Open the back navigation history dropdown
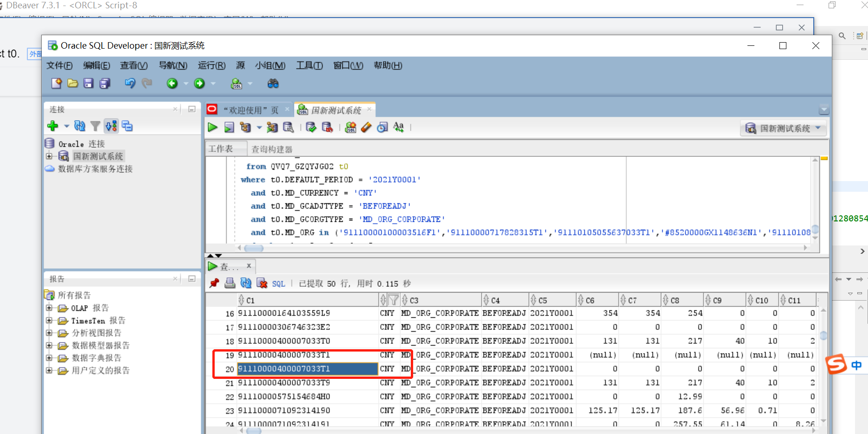868x434 pixels. (186, 83)
